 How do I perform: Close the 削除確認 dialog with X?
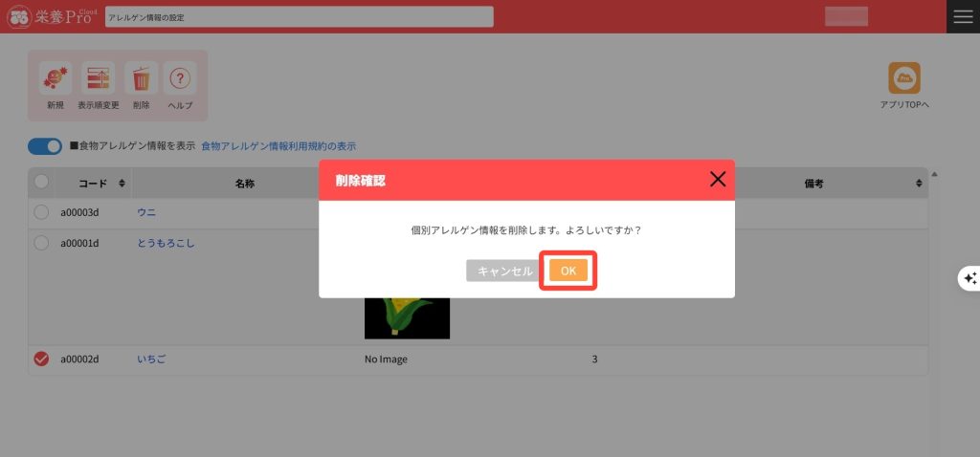[717, 180]
